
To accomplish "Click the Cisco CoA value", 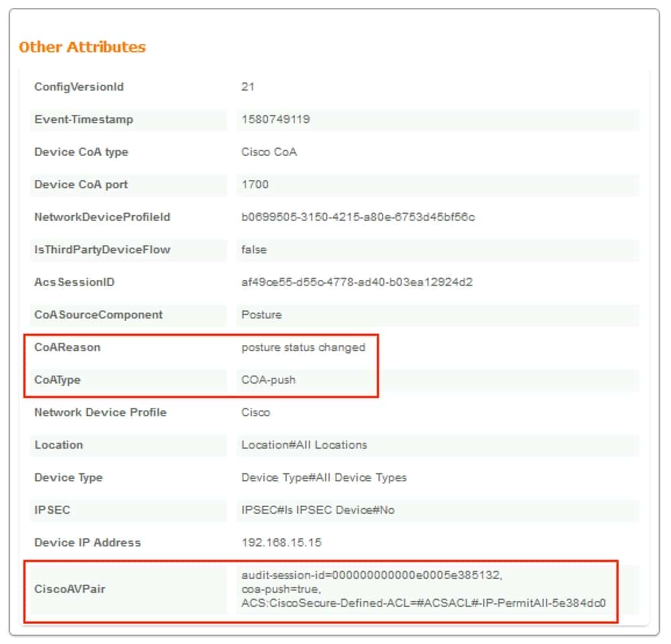I will tap(269, 152).
